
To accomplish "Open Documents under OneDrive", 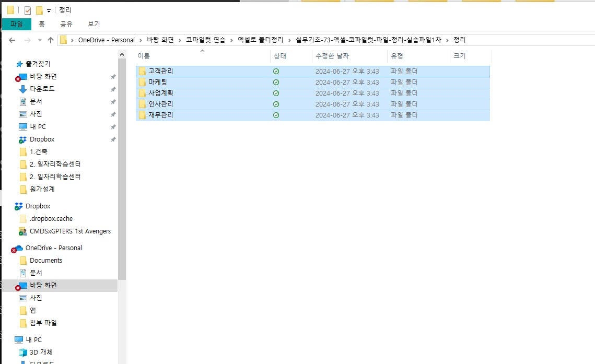I will coord(46,260).
